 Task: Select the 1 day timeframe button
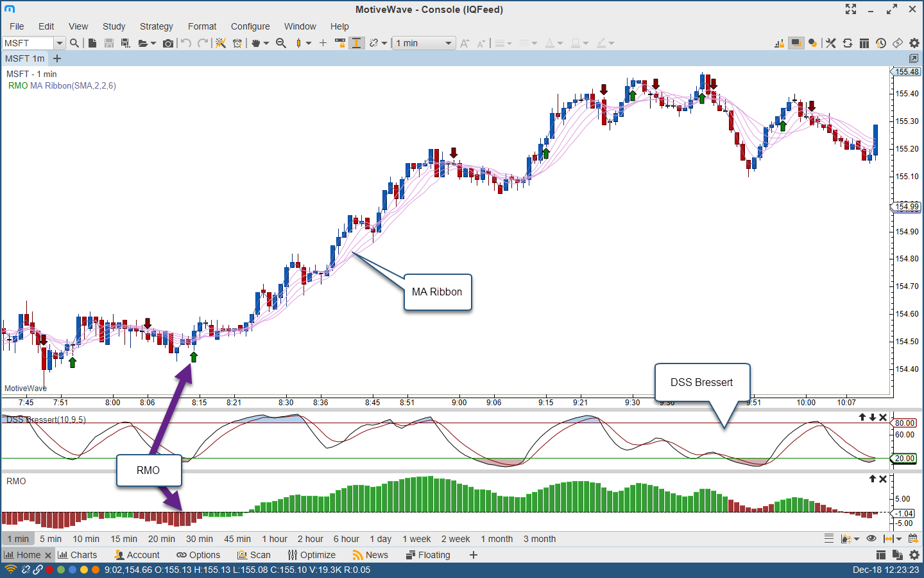point(381,539)
